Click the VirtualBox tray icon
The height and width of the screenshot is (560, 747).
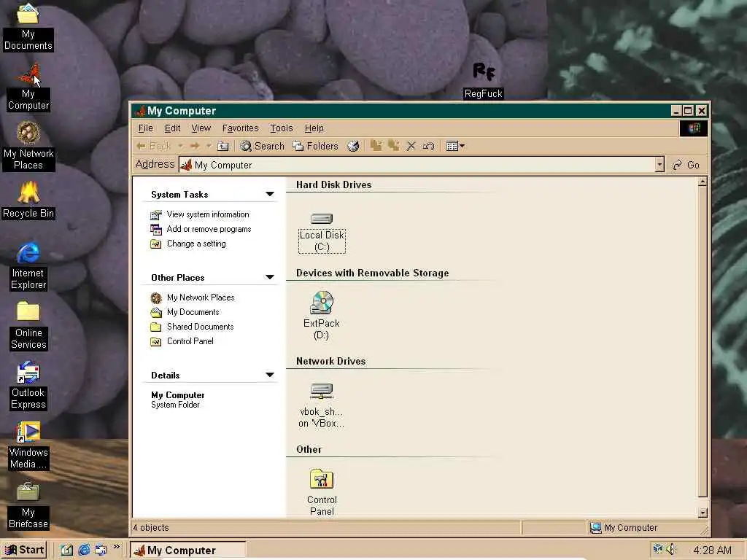pyautogui.click(x=658, y=549)
